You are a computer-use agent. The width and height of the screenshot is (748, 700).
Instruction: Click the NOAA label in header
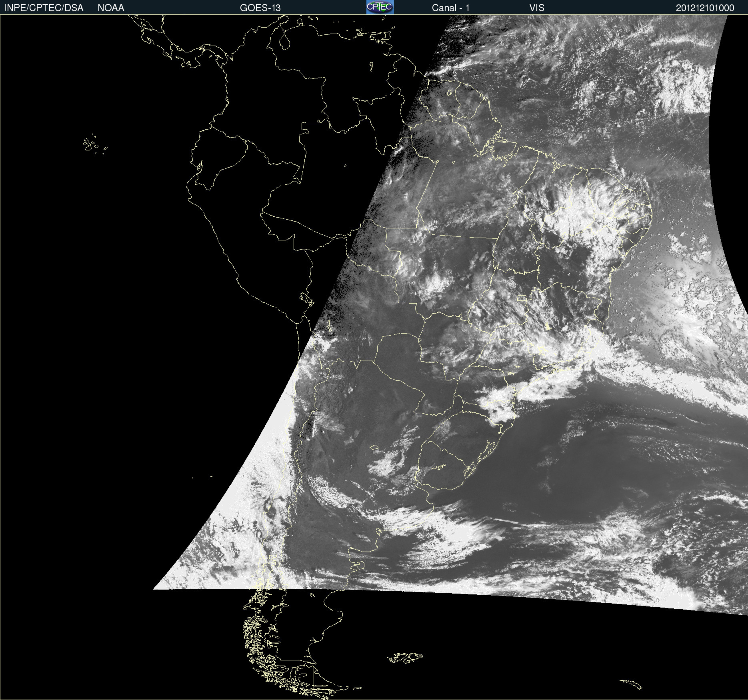[111, 8]
